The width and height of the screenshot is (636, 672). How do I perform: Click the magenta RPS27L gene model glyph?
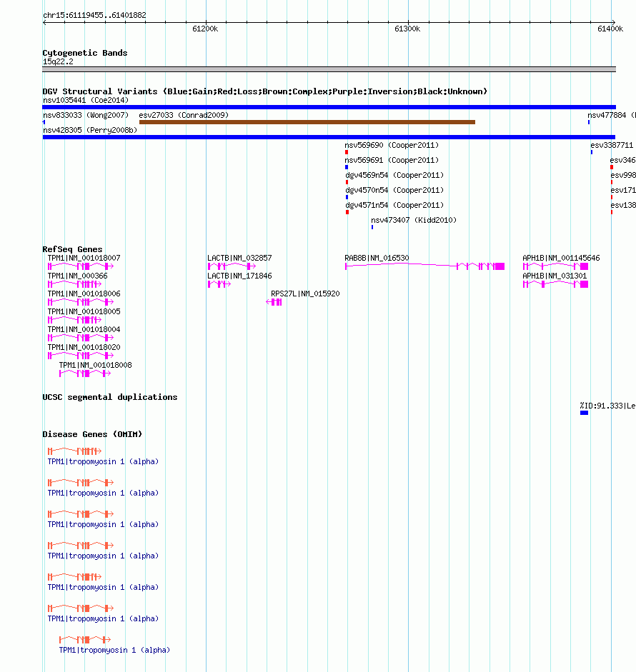pyautogui.click(x=274, y=302)
